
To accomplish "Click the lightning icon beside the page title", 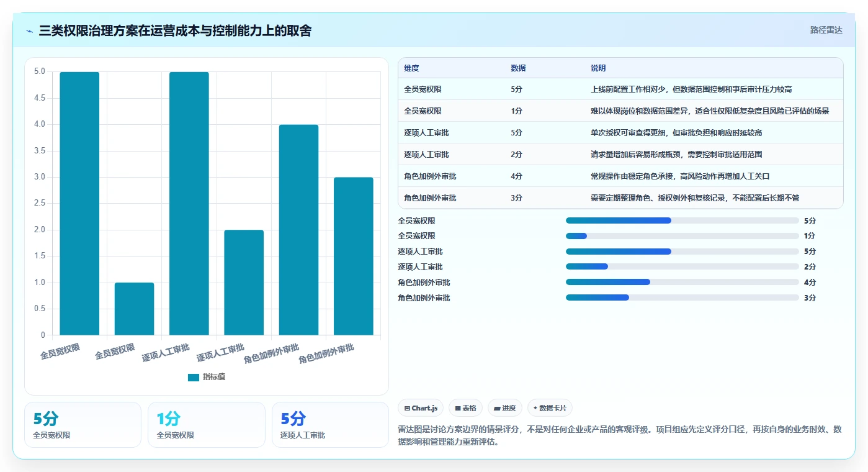I will coord(29,31).
